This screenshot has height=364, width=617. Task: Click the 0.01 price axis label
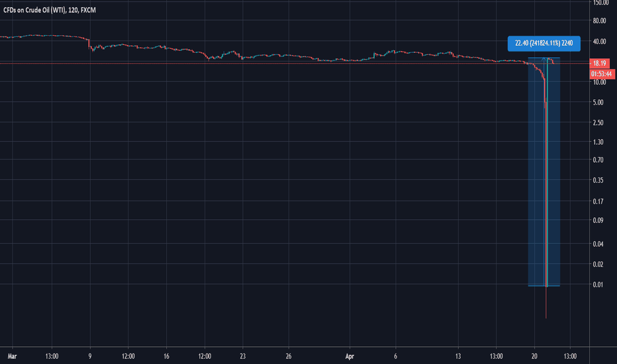point(598,284)
